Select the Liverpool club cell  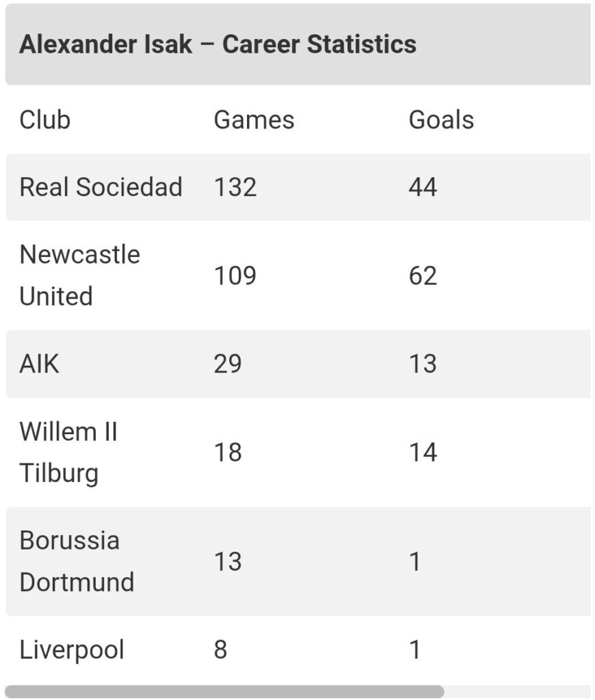pyautogui.click(x=72, y=649)
